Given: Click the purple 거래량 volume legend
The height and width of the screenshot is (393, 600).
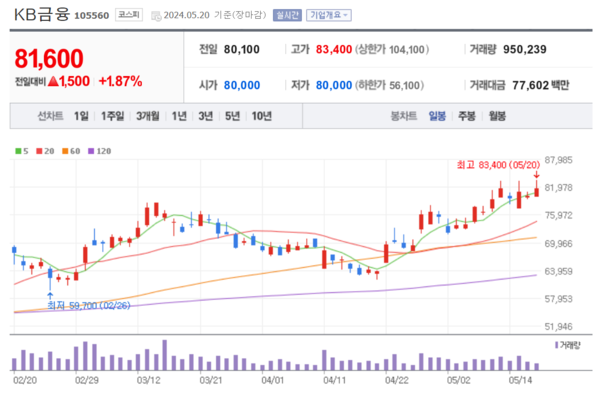Looking at the screenshot, I should click(x=567, y=345).
